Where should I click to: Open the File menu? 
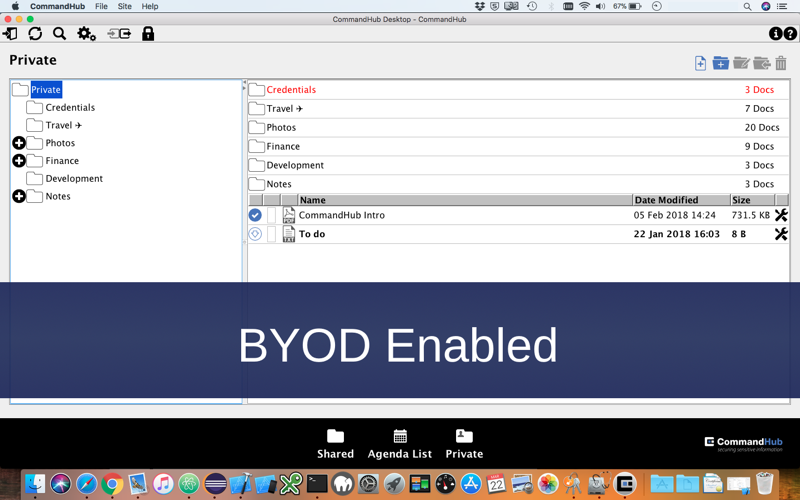tap(101, 6)
